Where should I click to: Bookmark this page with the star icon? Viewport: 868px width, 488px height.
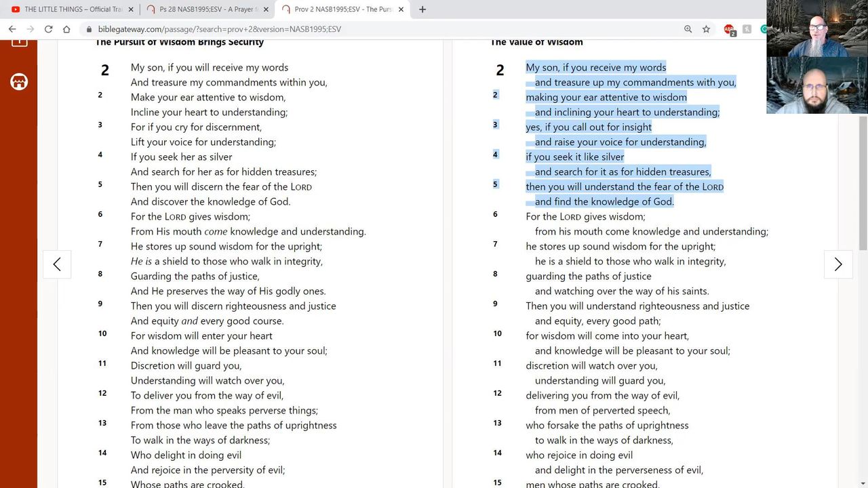coord(706,29)
